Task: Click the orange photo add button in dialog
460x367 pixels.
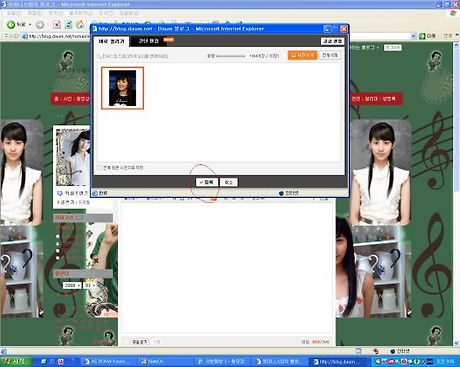Action: point(302,55)
